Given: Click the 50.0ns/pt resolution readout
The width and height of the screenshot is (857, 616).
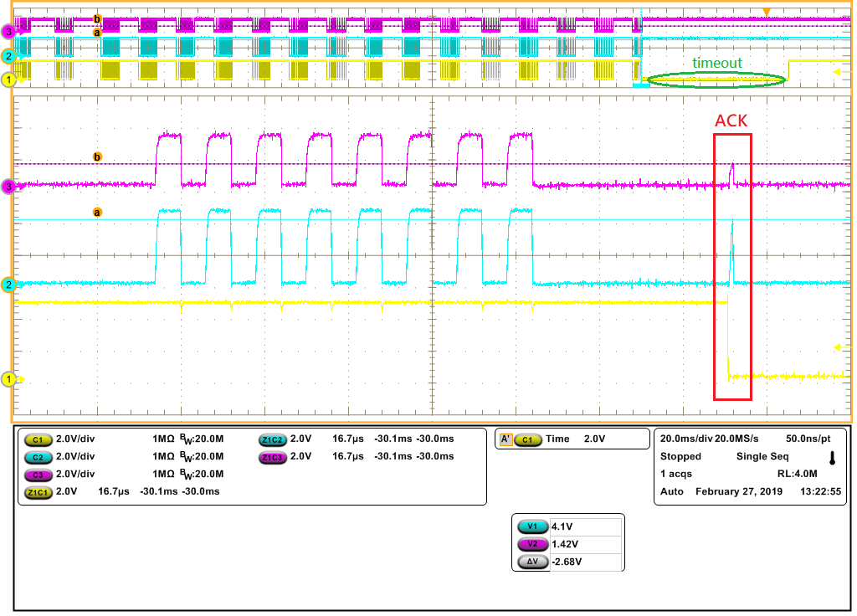Looking at the screenshot, I should (x=808, y=439).
